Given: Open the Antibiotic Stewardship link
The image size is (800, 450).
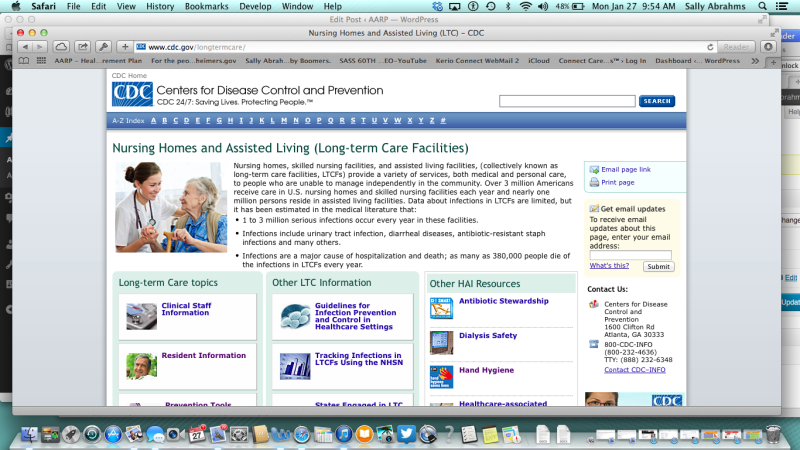Looking at the screenshot, I should 504,301.
